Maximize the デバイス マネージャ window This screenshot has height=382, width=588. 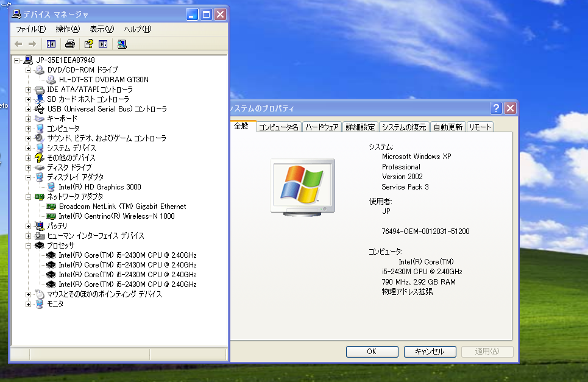[206, 15]
